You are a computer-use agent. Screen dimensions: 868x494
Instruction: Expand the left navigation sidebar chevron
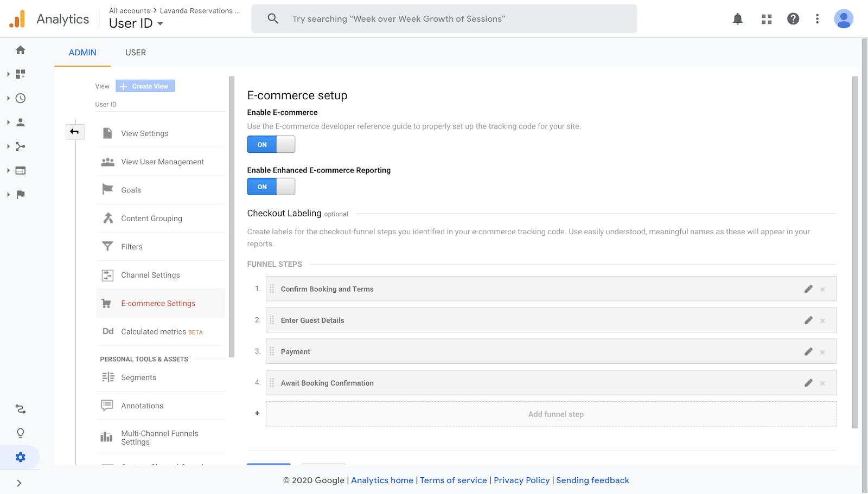tap(19, 483)
